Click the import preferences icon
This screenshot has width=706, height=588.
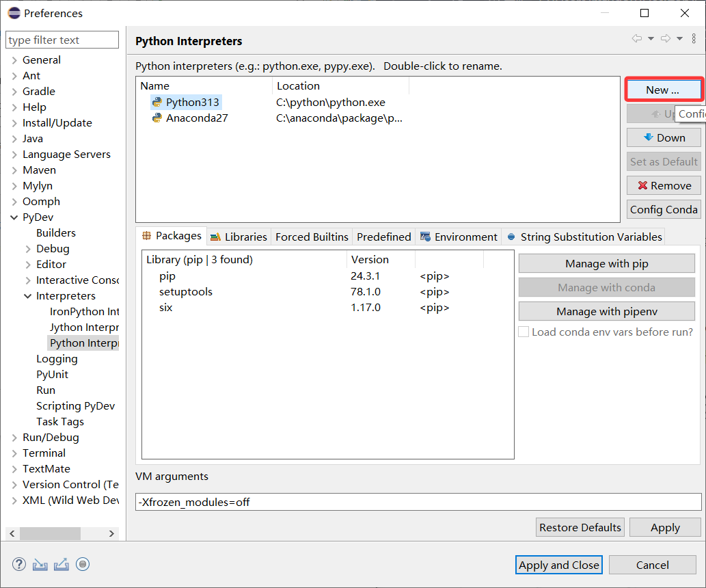point(40,564)
